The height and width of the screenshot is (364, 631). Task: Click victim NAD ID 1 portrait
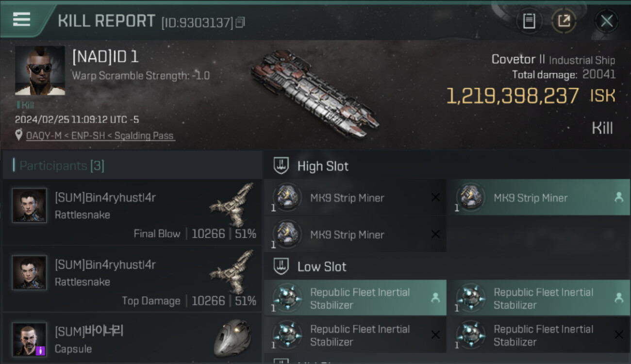[40, 70]
